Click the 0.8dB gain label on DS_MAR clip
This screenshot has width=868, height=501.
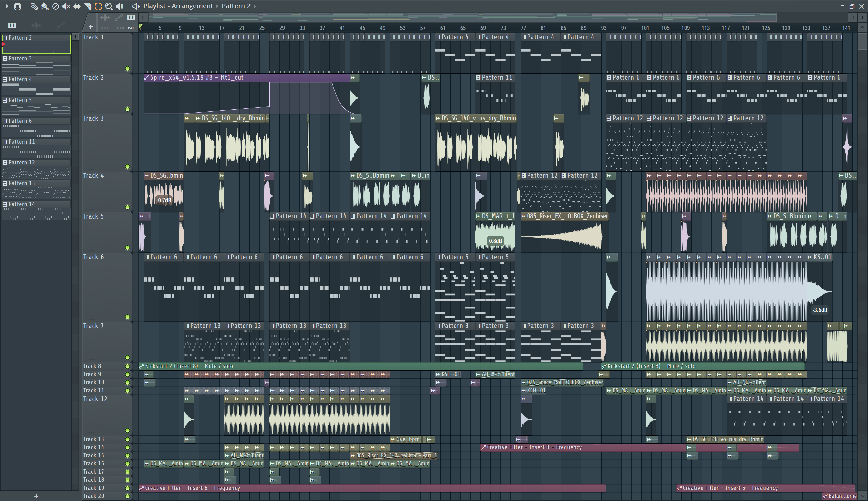[495, 241]
